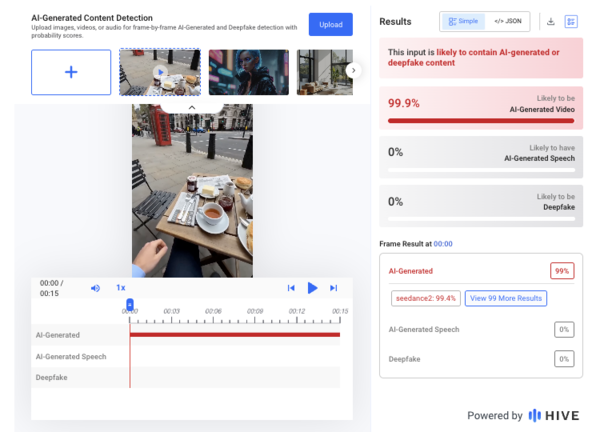The height and width of the screenshot is (432, 600).
Task: Skip to next frame icon
Action: pyautogui.click(x=334, y=288)
